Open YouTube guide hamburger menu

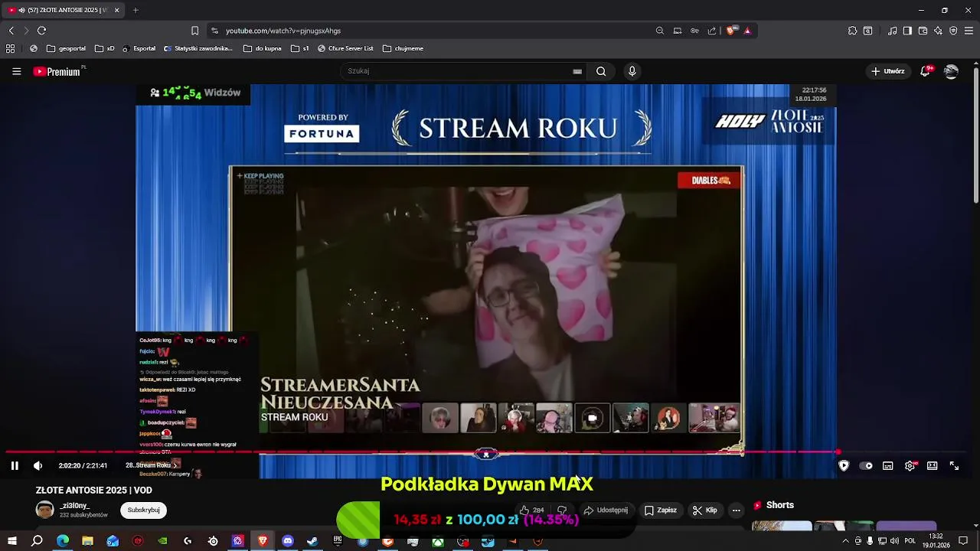[x=16, y=71]
